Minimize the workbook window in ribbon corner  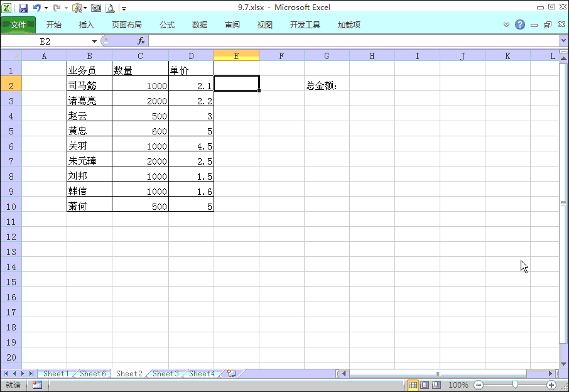(x=534, y=25)
